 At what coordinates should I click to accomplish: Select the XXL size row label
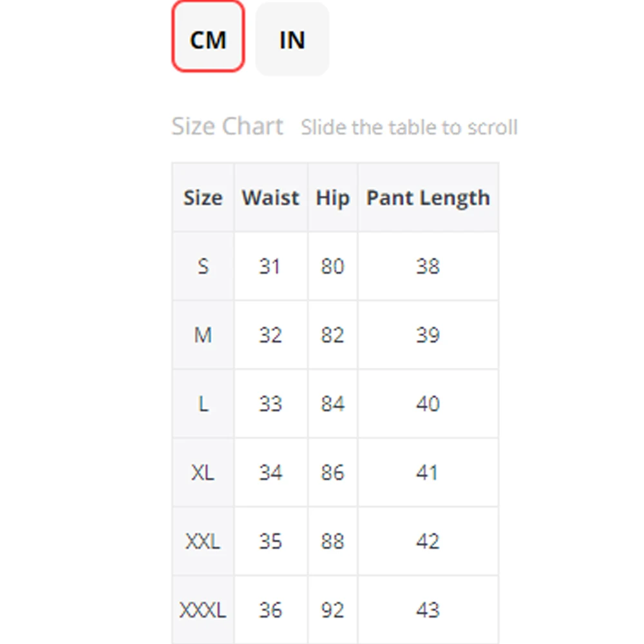(x=203, y=541)
